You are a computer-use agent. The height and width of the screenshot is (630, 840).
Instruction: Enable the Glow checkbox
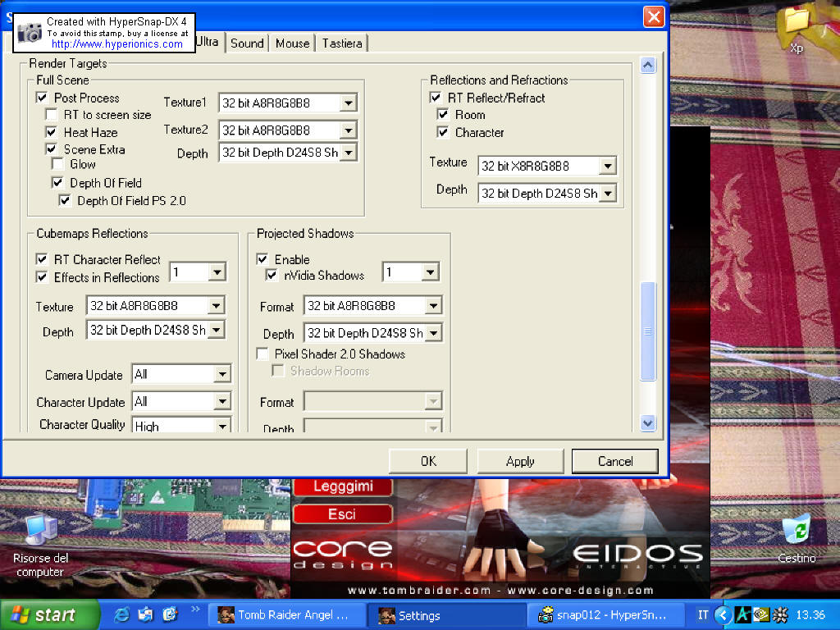point(58,164)
